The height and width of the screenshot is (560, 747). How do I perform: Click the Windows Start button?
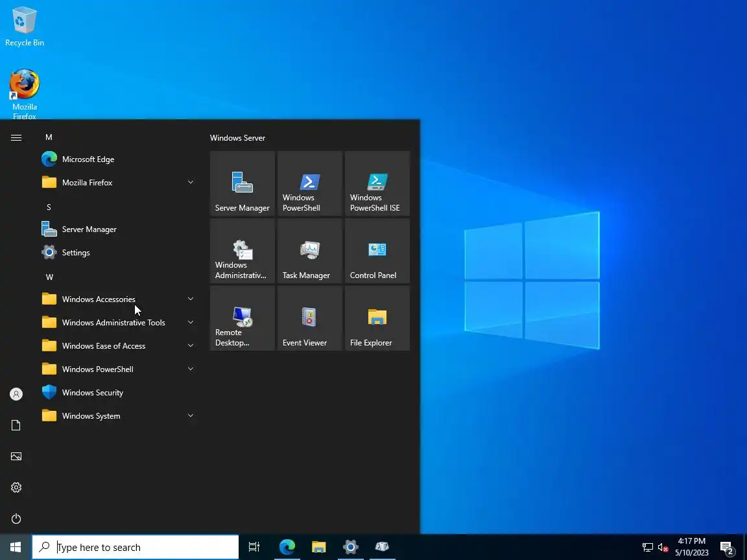pos(16,547)
